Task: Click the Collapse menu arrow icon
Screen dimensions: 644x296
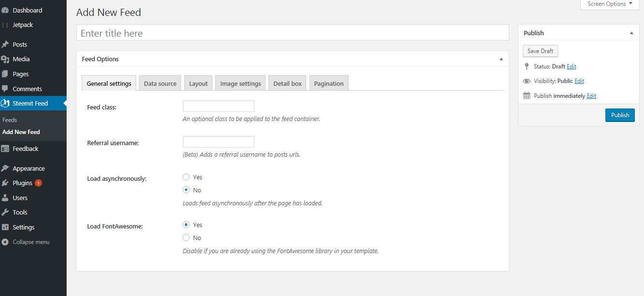Action: click(5, 242)
